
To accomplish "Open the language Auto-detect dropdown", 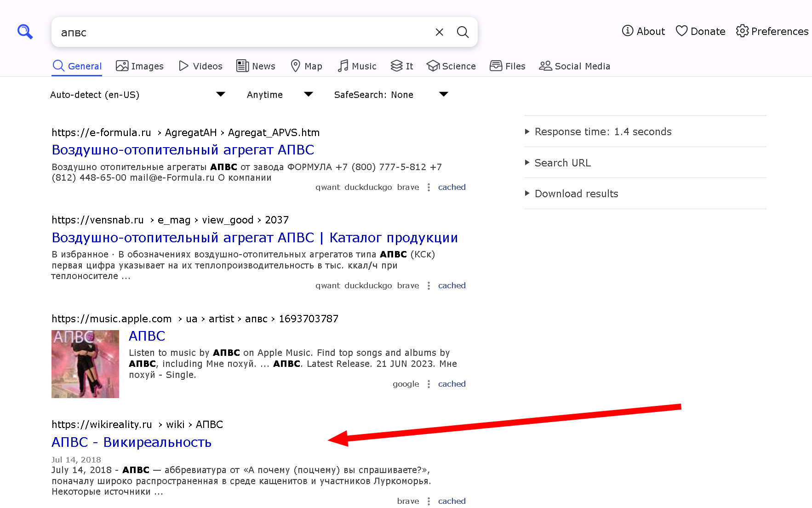I will click(137, 95).
